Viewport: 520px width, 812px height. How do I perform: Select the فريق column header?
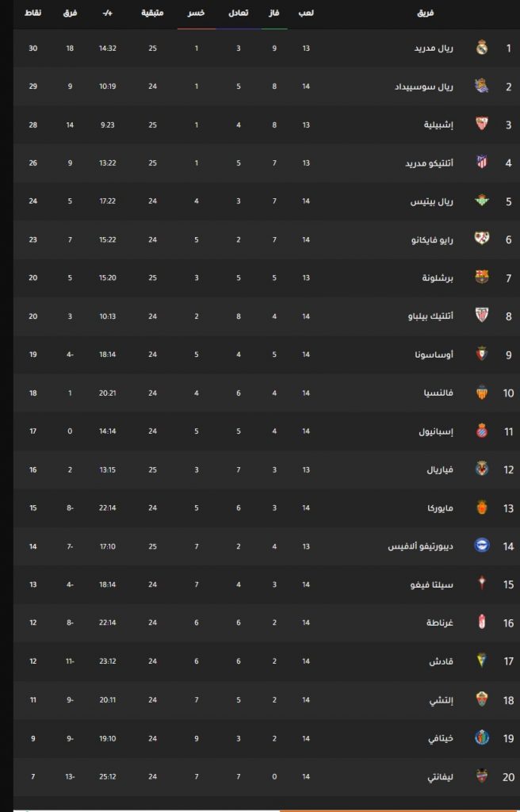pos(426,13)
